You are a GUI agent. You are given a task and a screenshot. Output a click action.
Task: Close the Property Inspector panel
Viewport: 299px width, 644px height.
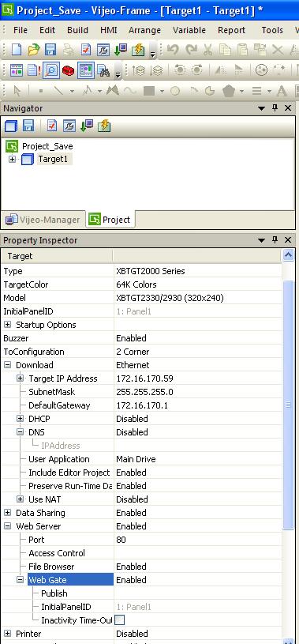tap(288, 240)
